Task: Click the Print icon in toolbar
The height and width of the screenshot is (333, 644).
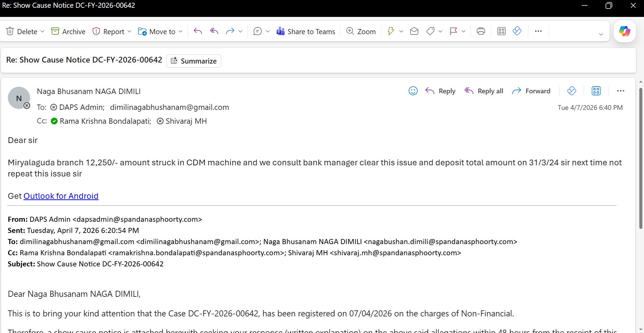Action: 481,31
